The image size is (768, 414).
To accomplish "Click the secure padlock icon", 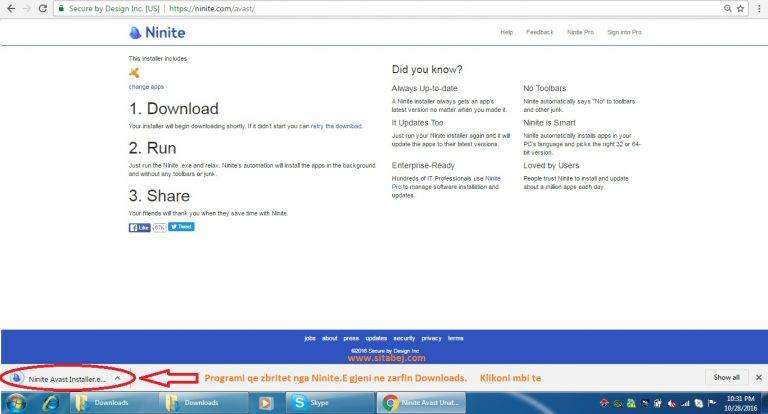I will click(61, 8).
